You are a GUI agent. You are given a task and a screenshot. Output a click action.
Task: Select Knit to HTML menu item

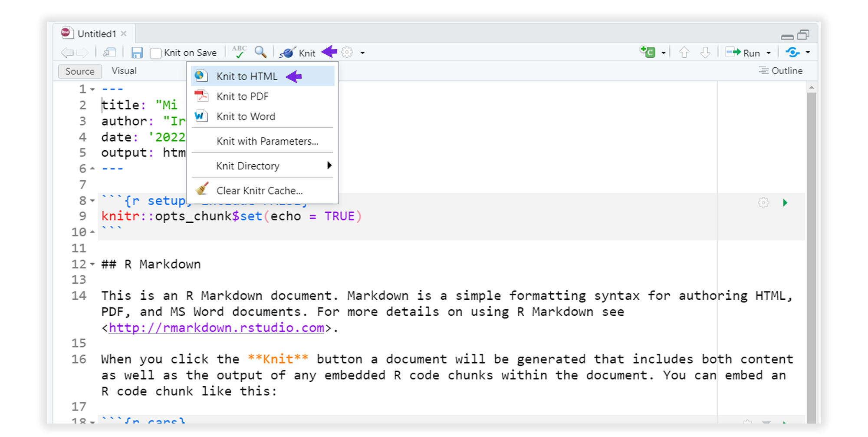tap(263, 76)
